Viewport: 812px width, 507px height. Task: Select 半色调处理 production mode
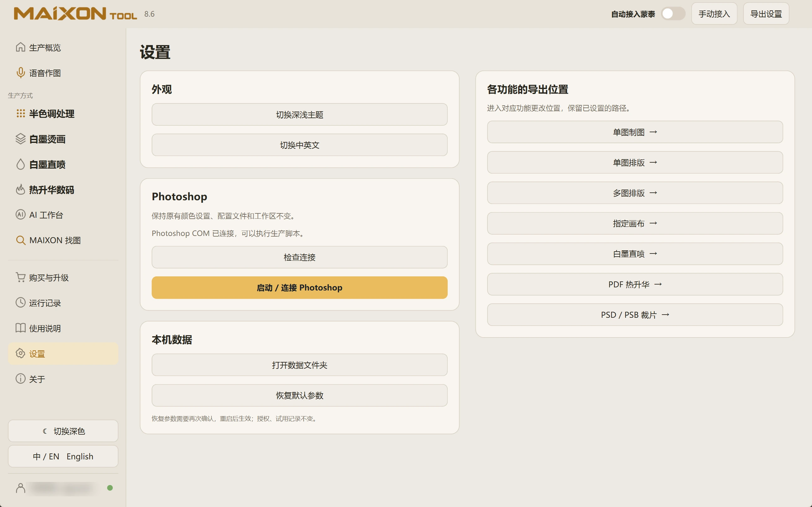click(63, 114)
